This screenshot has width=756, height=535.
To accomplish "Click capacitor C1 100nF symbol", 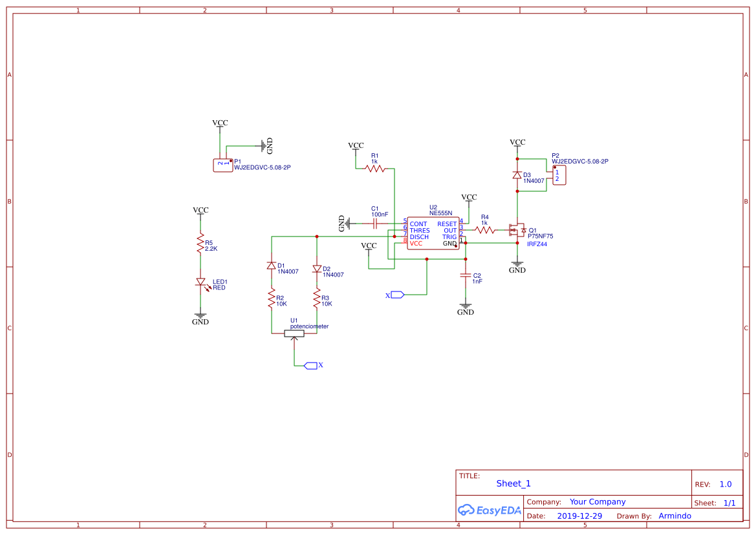I will (374, 223).
